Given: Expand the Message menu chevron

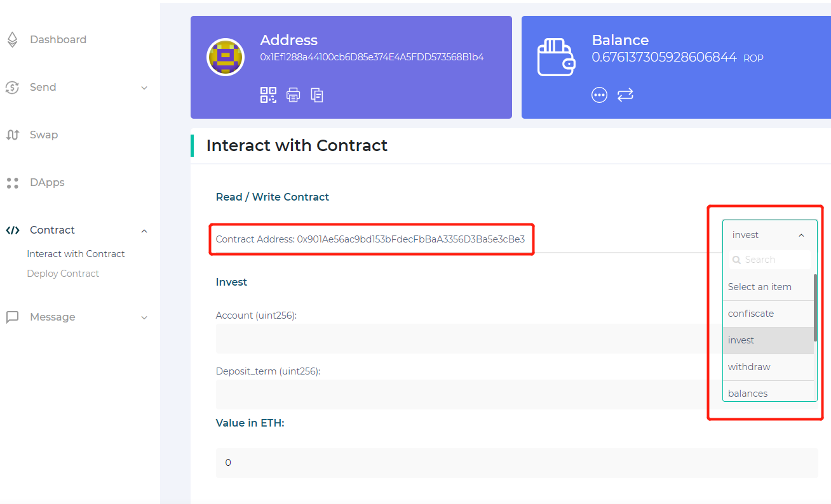Looking at the screenshot, I should click(x=144, y=317).
